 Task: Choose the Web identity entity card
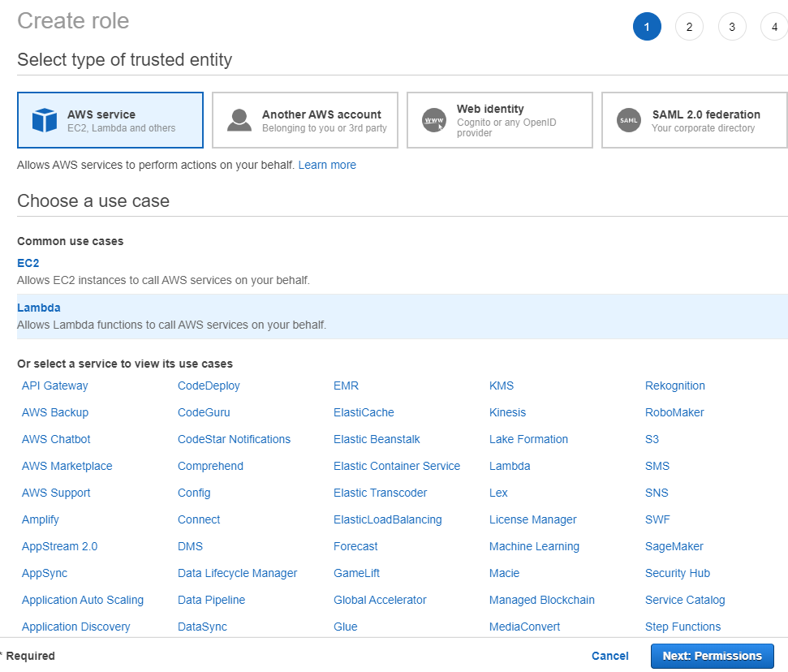point(500,120)
